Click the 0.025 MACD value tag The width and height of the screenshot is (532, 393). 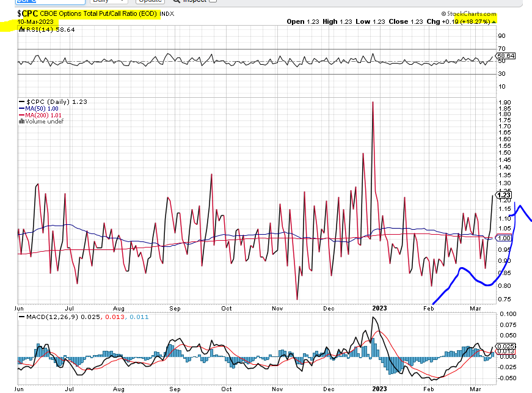tap(506, 347)
